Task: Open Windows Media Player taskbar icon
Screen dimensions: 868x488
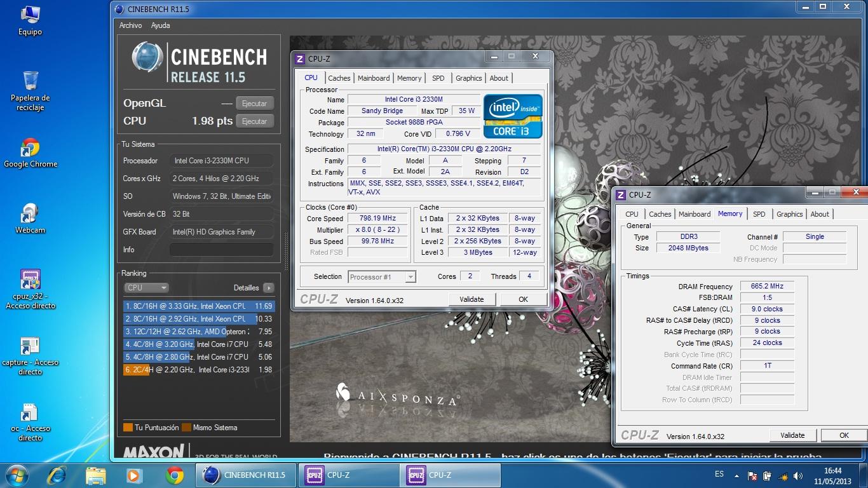Action: click(134, 475)
